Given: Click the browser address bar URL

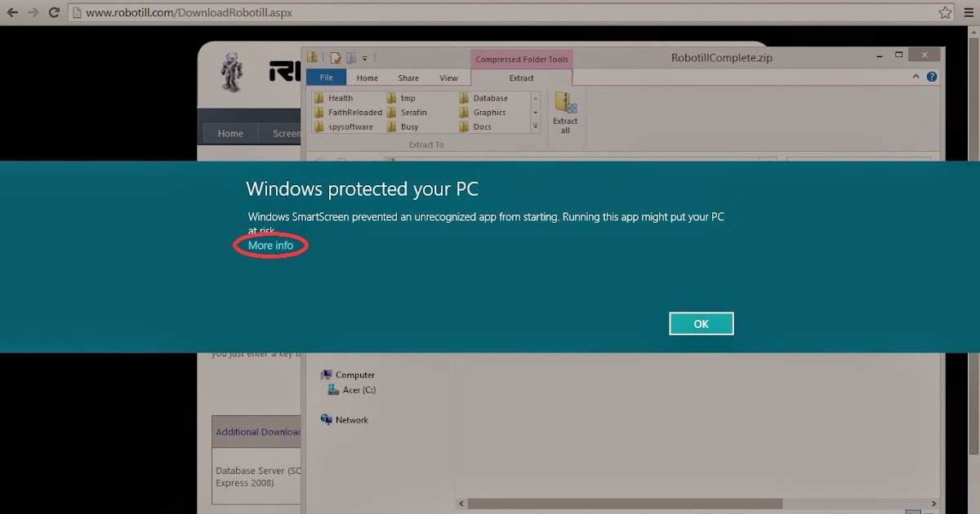Looking at the screenshot, I should pos(189,13).
